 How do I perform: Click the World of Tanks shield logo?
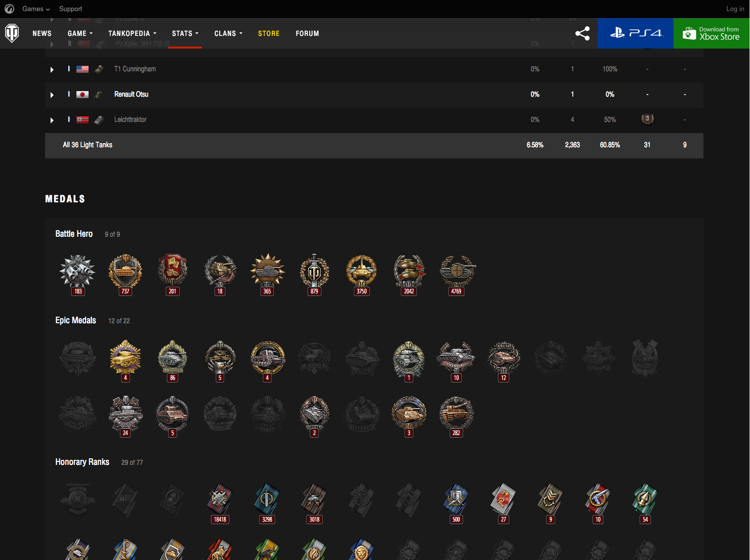click(12, 33)
